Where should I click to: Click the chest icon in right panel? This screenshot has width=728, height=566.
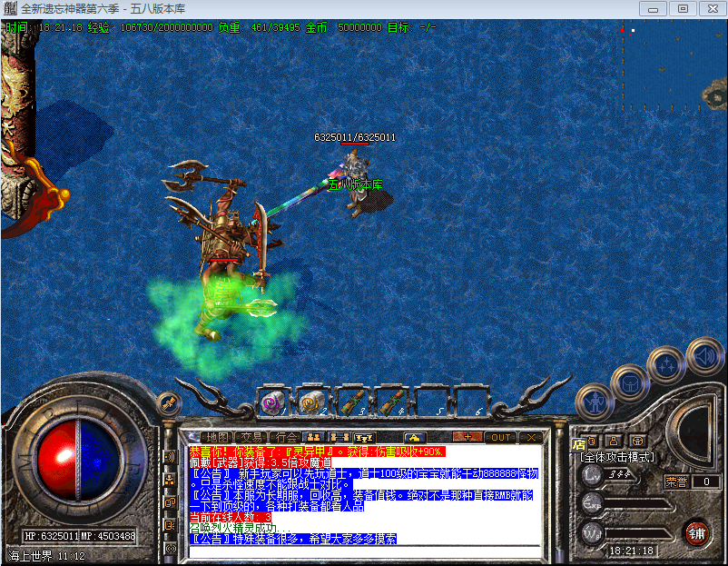coord(638,441)
